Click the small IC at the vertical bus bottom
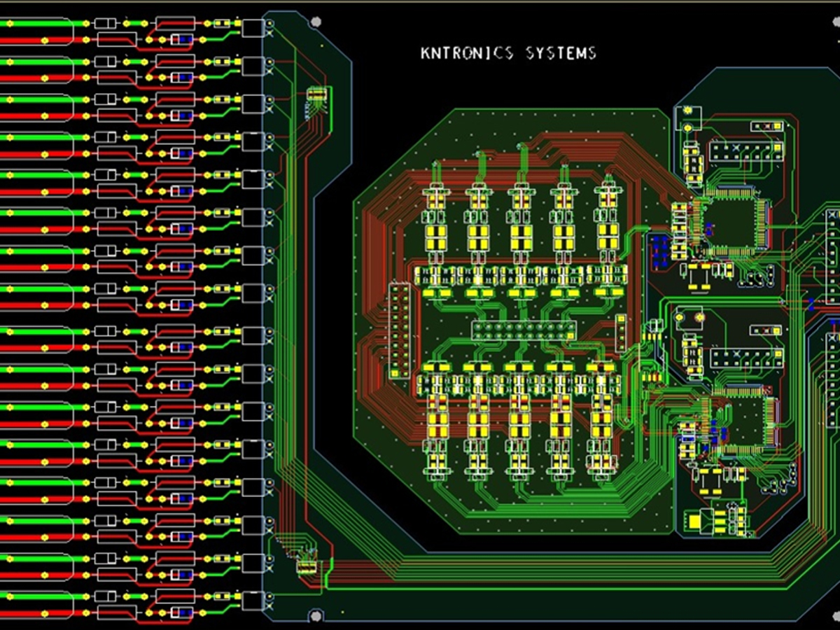 307,567
